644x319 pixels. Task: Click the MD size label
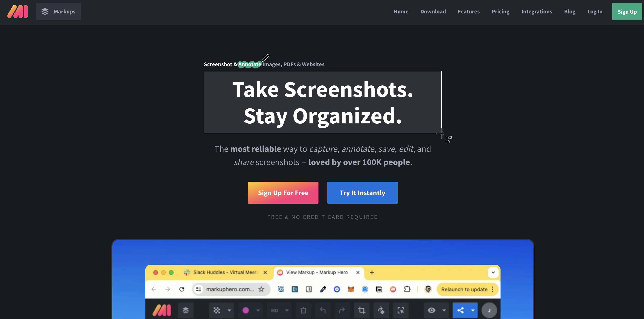(274, 310)
